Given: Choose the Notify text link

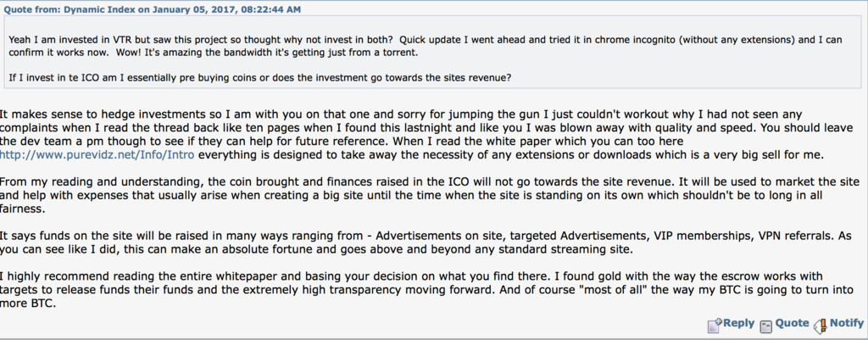Looking at the screenshot, I should click(x=847, y=323).
